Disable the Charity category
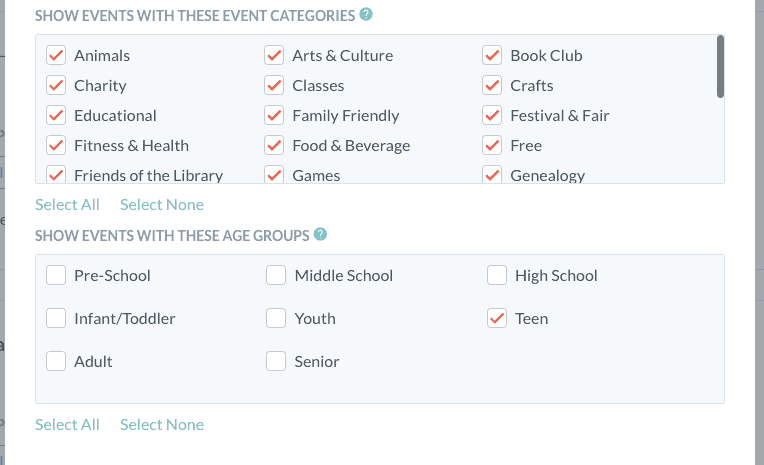 (x=57, y=86)
